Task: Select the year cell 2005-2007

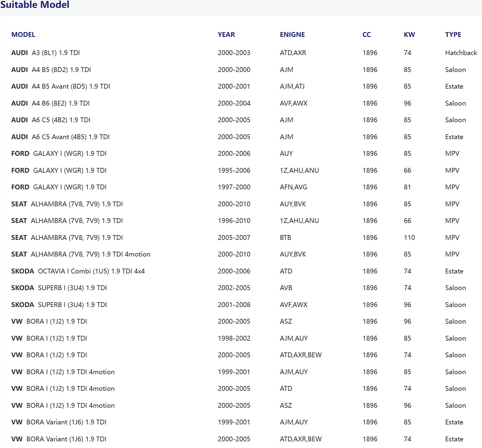Action: 234,237
